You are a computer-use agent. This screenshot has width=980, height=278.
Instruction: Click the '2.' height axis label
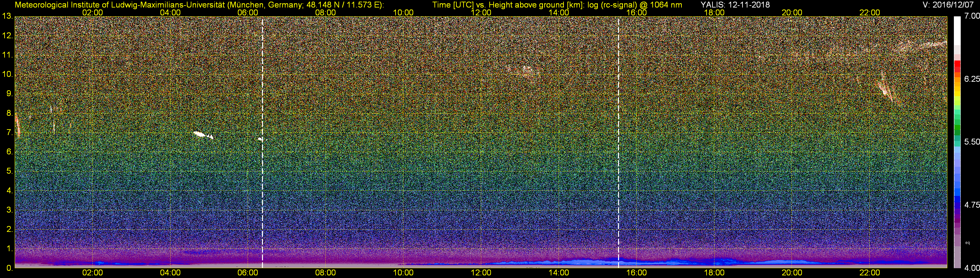pyautogui.click(x=9, y=229)
